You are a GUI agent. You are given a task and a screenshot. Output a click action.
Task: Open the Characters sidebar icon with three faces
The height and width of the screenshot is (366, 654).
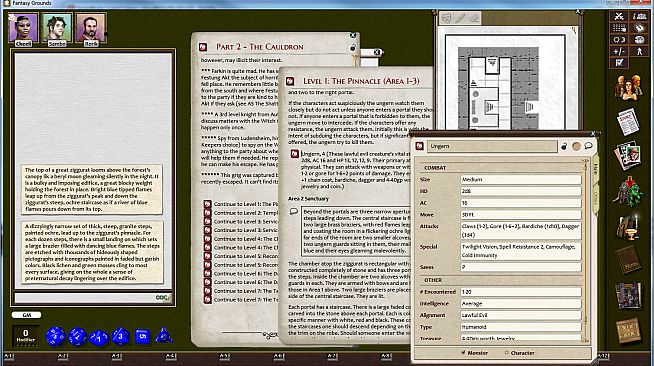pos(628,87)
